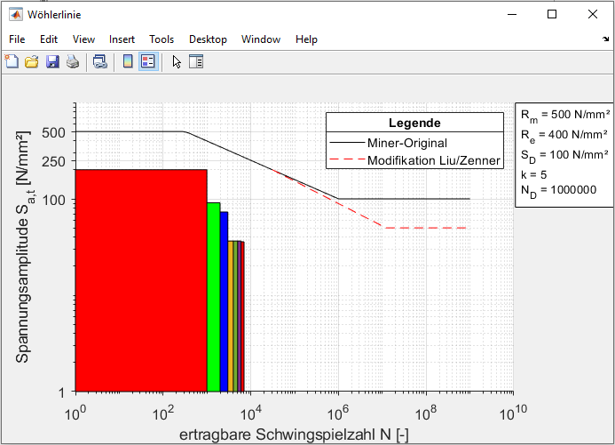Toggle the Insert Colorbar button

point(128,62)
